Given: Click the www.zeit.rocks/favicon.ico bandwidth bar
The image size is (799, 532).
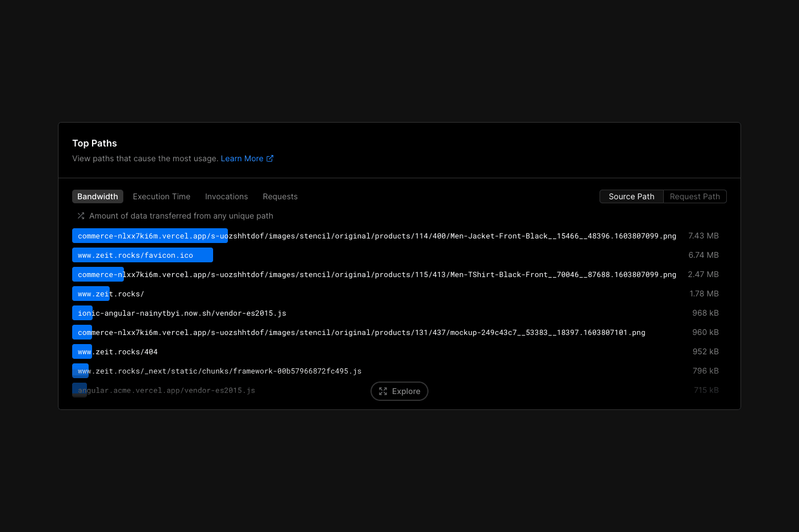Looking at the screenshot, I should (142, 255).
